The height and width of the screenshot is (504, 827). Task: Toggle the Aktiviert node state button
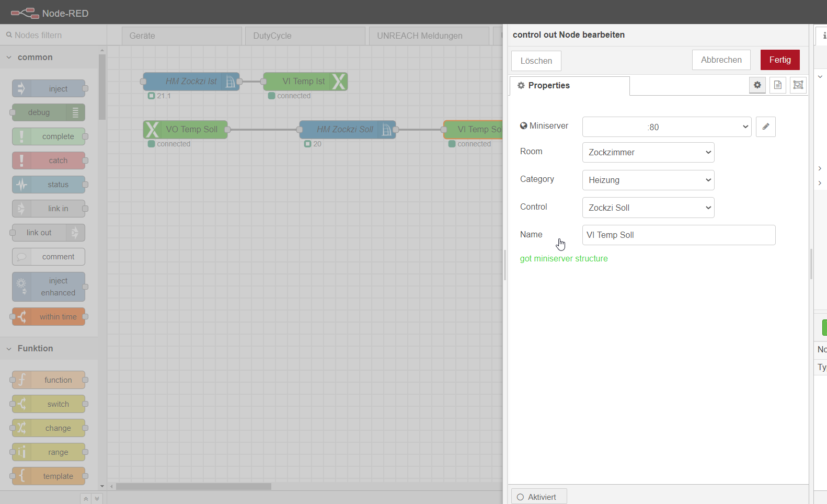pos(538,497)
